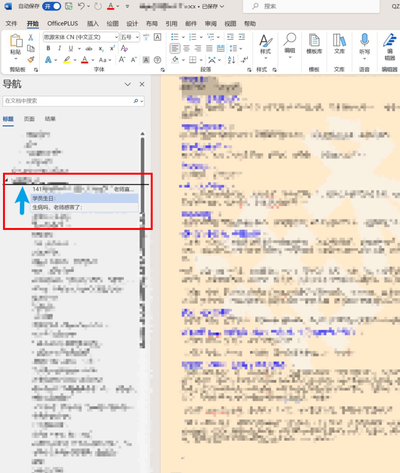Click the 文库 library button
The width and height of the screenshot is (400, 473).
339,44
